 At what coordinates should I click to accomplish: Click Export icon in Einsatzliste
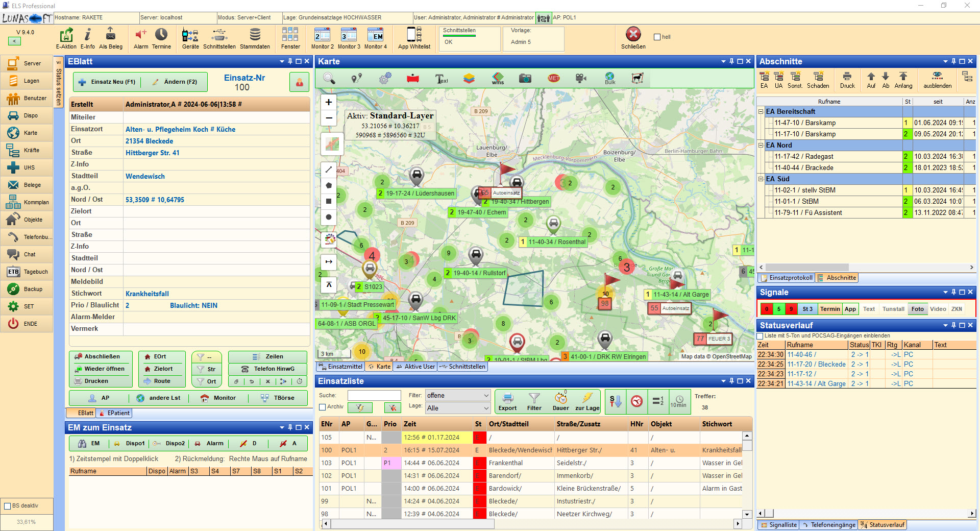[507, 402]
